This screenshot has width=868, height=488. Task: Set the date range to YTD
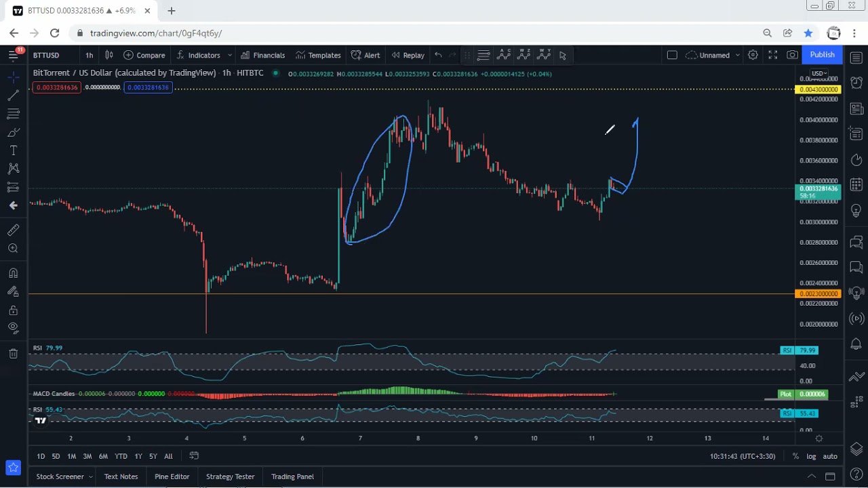[x=121, y=456]
